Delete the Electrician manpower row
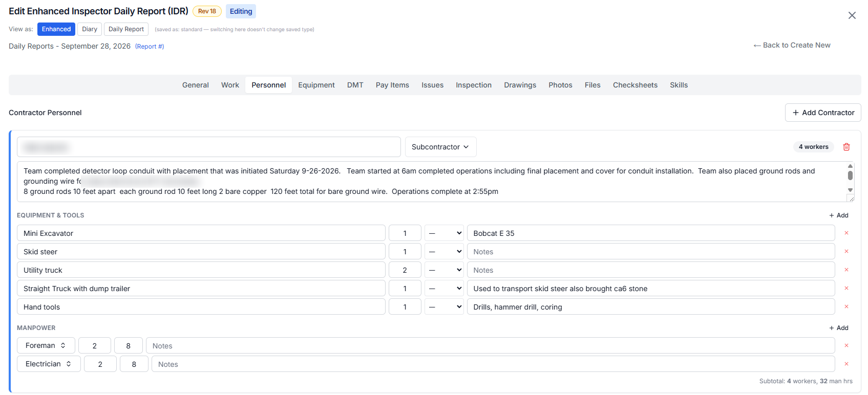 (x=846, y=364)
